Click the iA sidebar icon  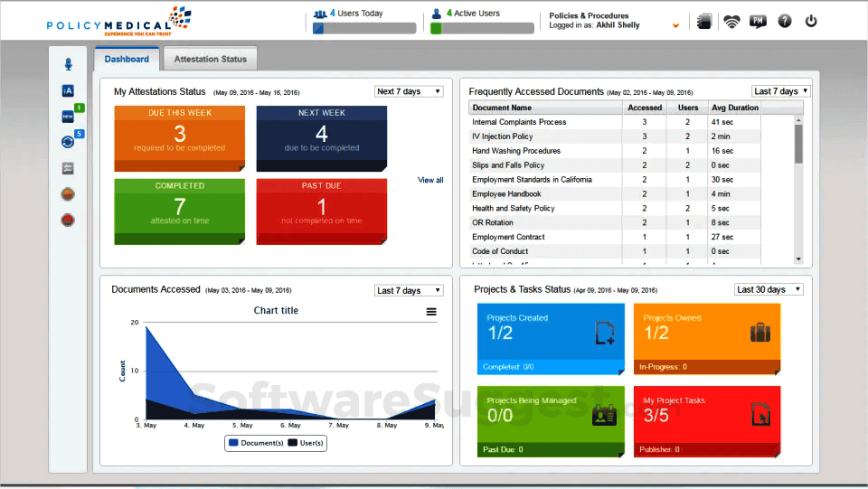tap(68, 90)
